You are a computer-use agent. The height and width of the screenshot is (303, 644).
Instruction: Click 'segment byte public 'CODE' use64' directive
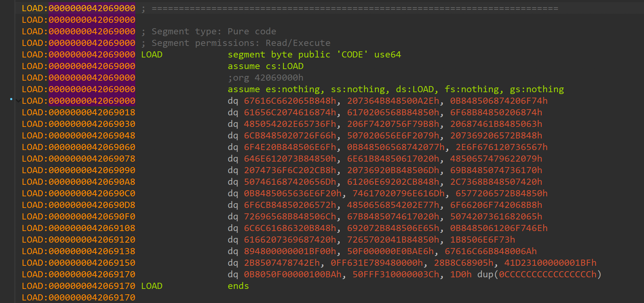pos(314,55)
